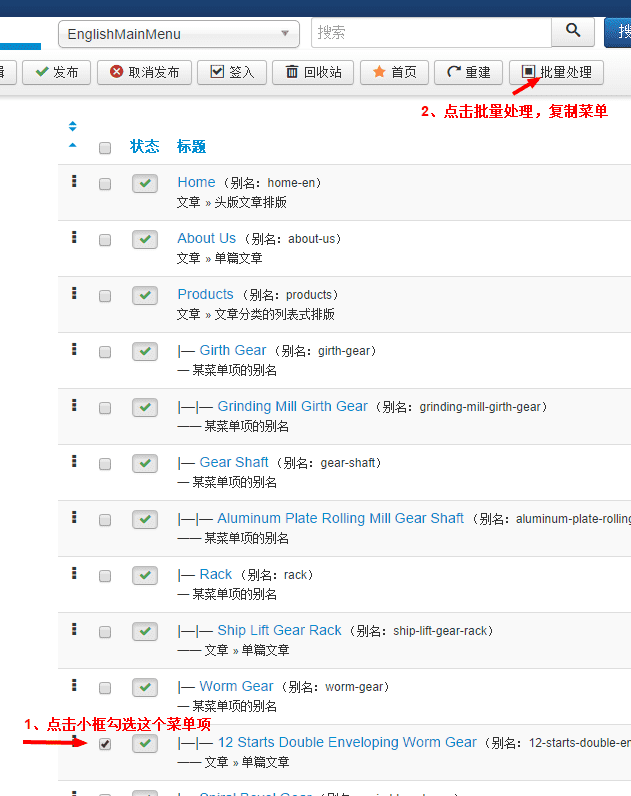Sort by 标题 column header
Image resolution: width=631 pixels, height=796 pixels.
coord(191,147)
